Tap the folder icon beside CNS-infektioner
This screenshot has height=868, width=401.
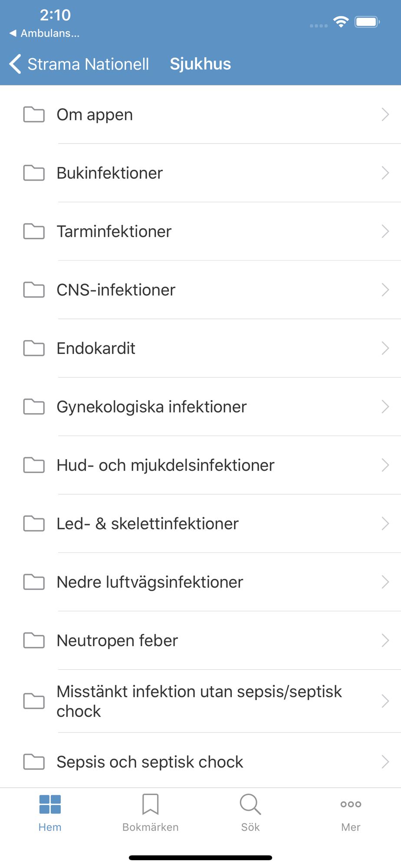pyautogui.click(x=34, y=289)
